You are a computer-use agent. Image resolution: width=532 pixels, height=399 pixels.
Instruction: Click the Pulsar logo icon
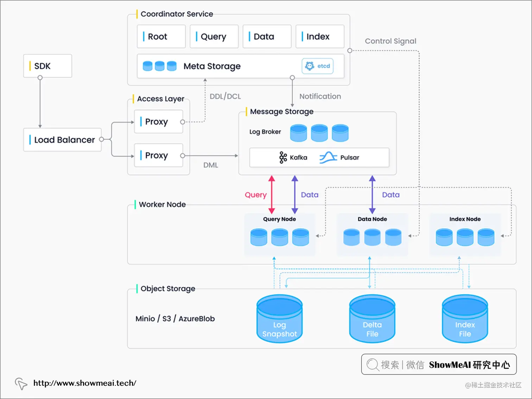tap(328, 157)
